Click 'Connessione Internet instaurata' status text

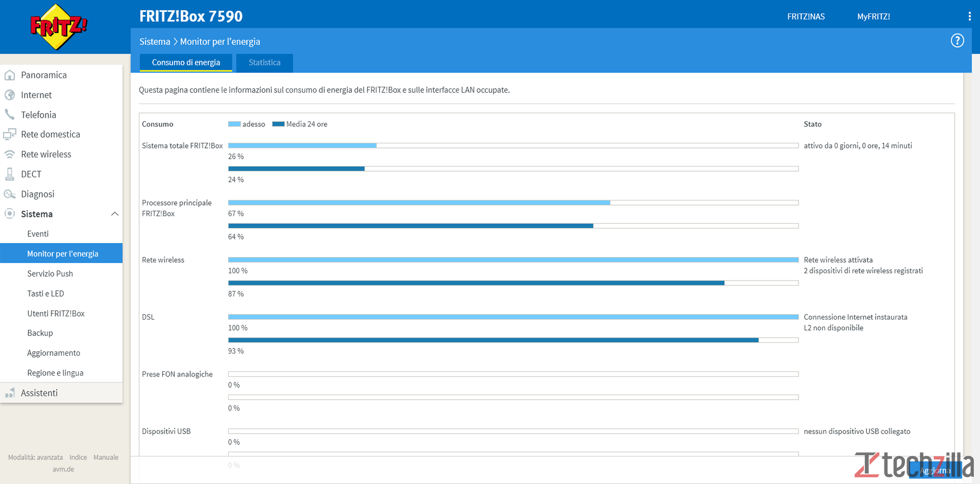point(856,317)
